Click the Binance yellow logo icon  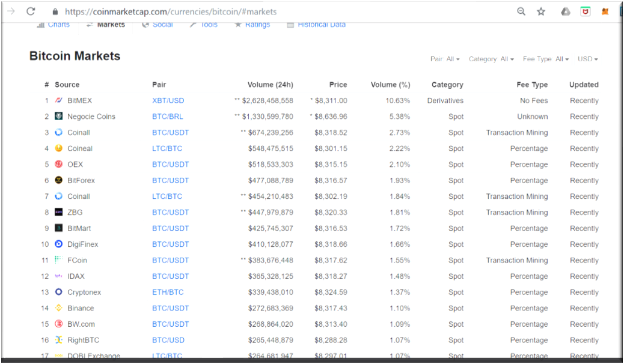click(x=58, y=308)
